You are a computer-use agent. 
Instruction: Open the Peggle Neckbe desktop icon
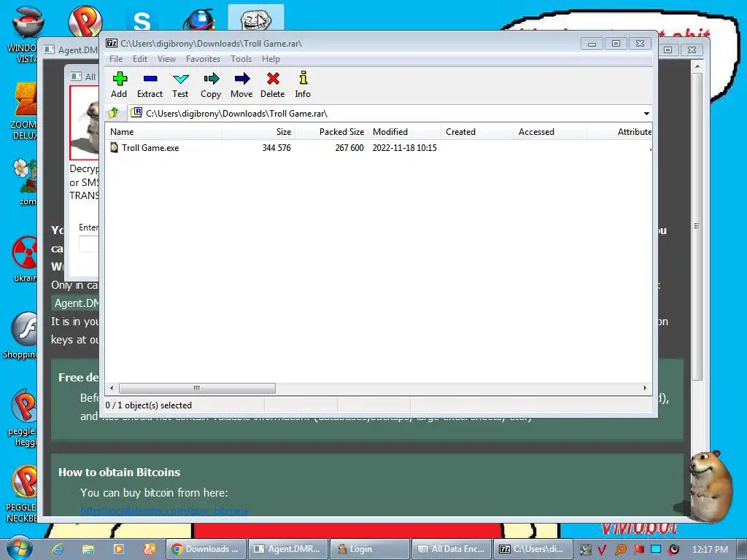(x=23, y=494)
